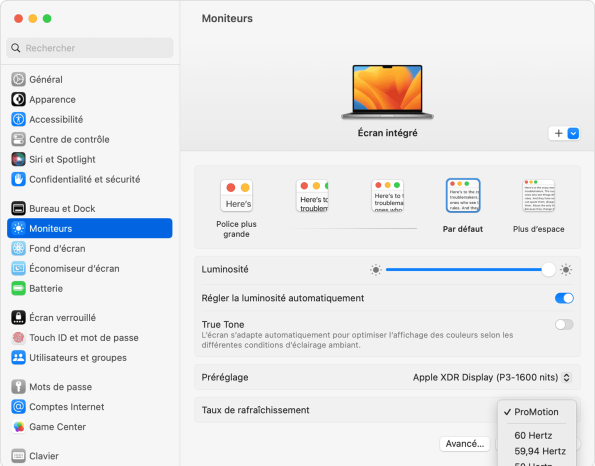
Task: Click the MacBook Écran intégré image
Action: pyautogui.click(x=387, y=92)
